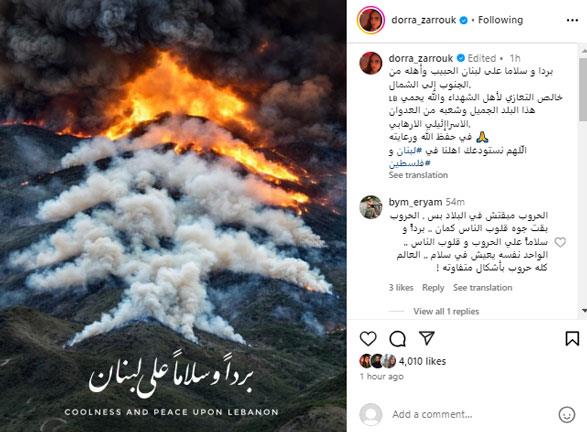Open comments with the speech bubble icon
Screen dimensions: 587x432
(397, 339)
